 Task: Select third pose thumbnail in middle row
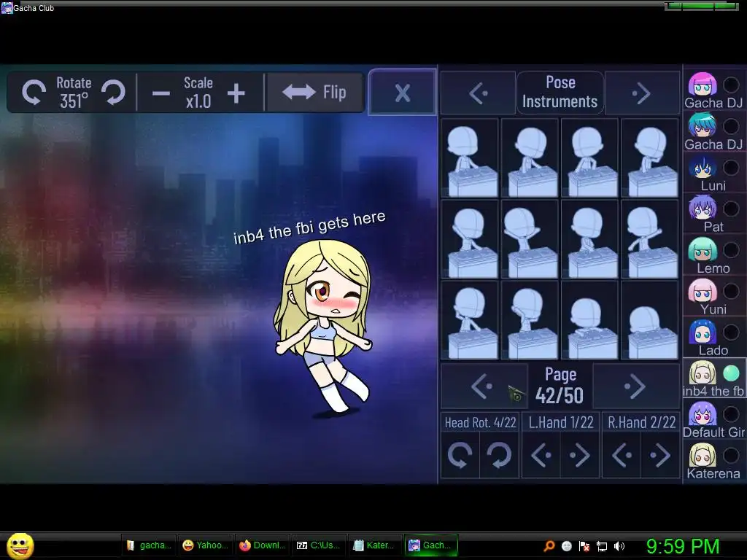point(589,239)
